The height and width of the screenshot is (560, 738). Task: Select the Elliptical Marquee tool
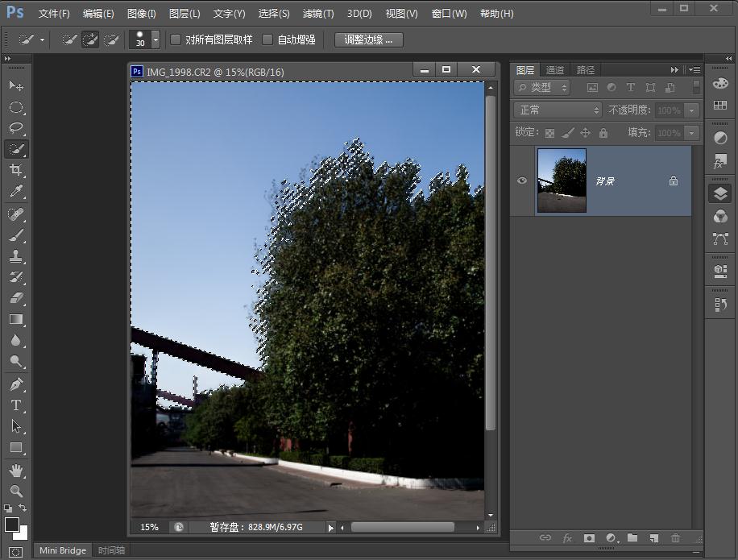(16, 107)
